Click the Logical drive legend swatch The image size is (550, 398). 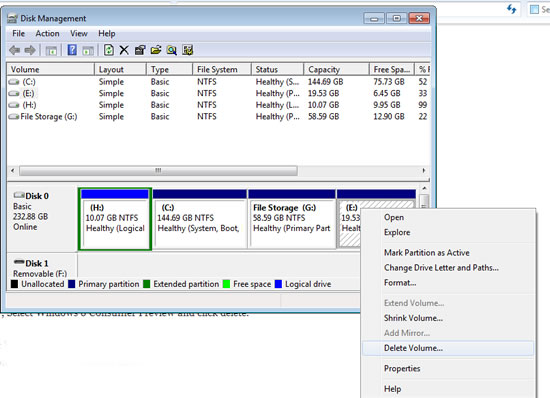278,284
